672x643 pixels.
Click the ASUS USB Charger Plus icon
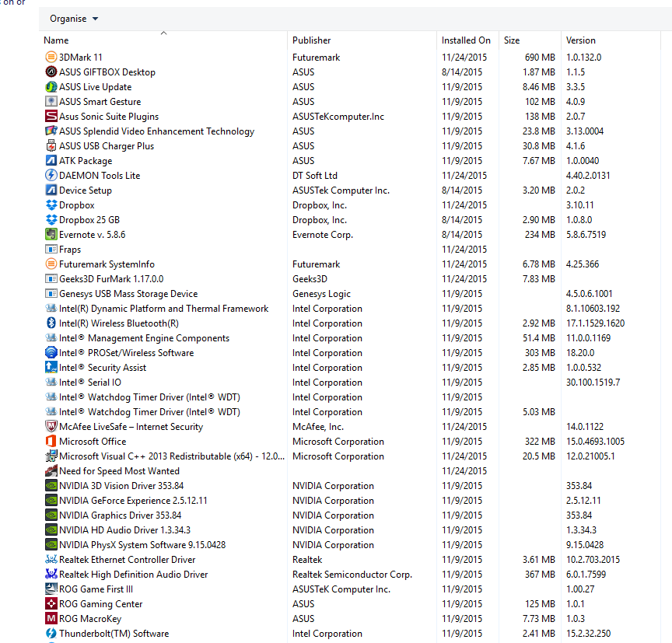tap(51, 145)
